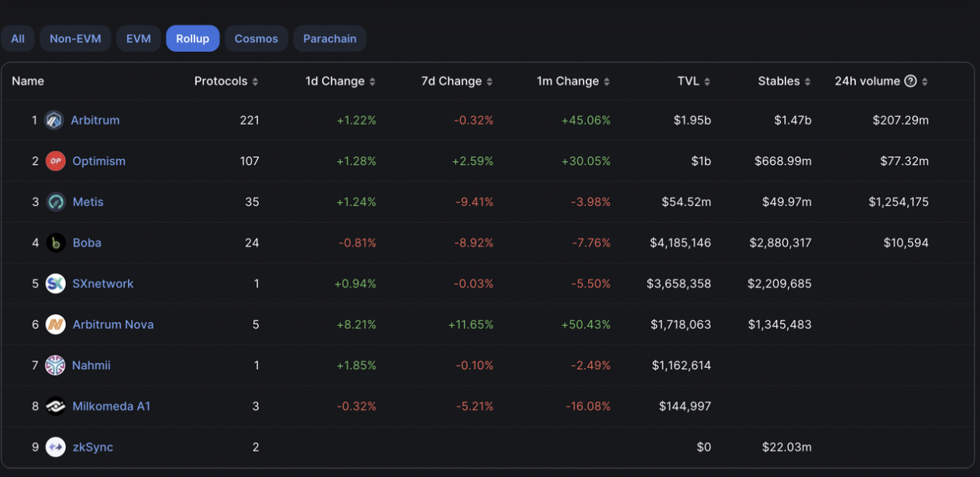Image resolution: width=980 pixels, height=477 pixels.
Task: Click SXnetwork stables $2,209,685
Action: 779,283
